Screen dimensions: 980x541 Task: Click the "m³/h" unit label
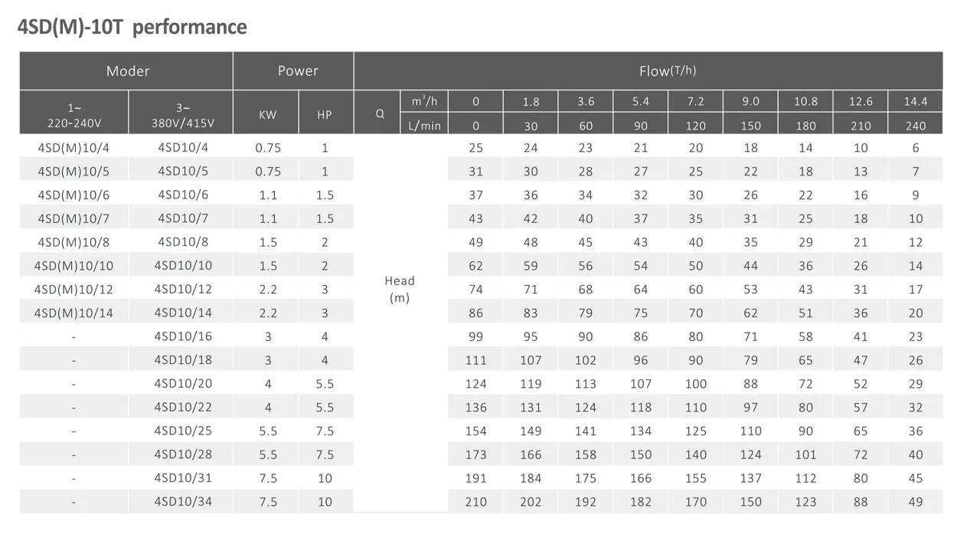[423, 102]
